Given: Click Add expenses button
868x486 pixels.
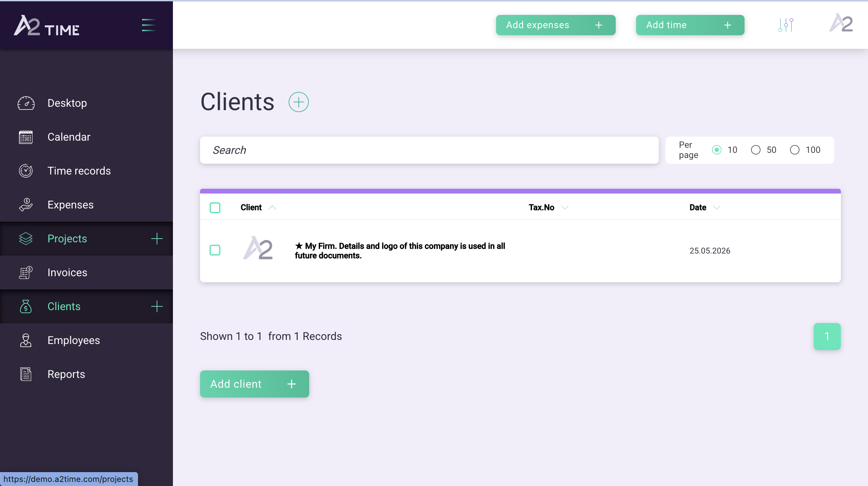Looking at the screenshot, I should pos(556,25).
